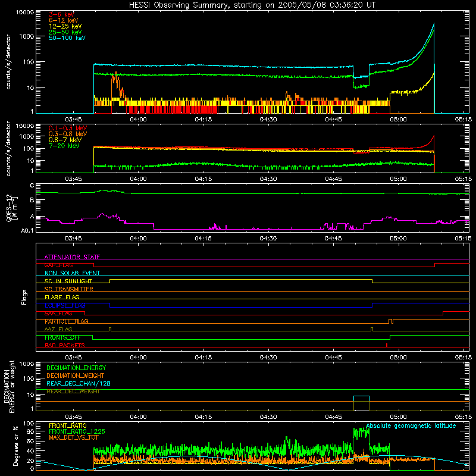
Task: Click the 04:15 tick label under the Flags panel
Action: pyautogui.click(x=203, y=358)
